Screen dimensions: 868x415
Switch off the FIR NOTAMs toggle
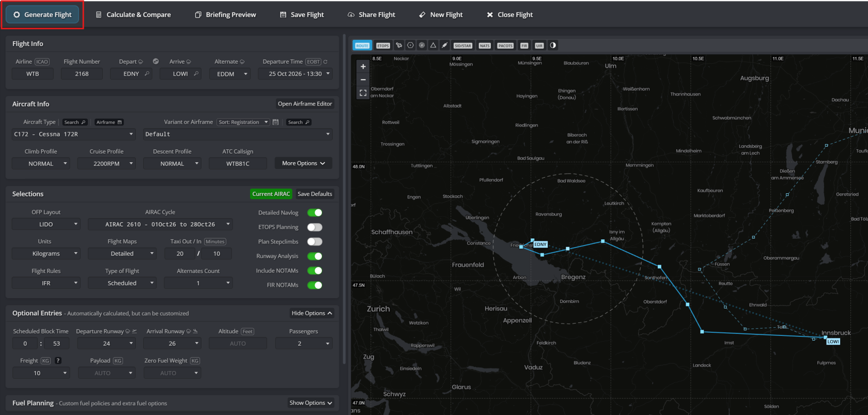point(315,285)
